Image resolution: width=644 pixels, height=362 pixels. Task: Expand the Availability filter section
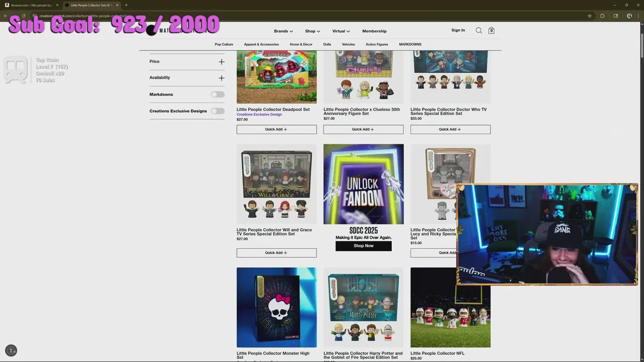187,78
